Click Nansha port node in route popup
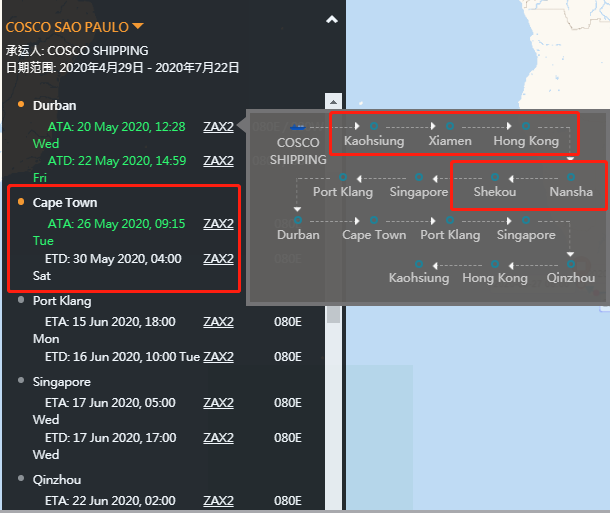This screenshot has width=610, height=513. click(571, 177)
